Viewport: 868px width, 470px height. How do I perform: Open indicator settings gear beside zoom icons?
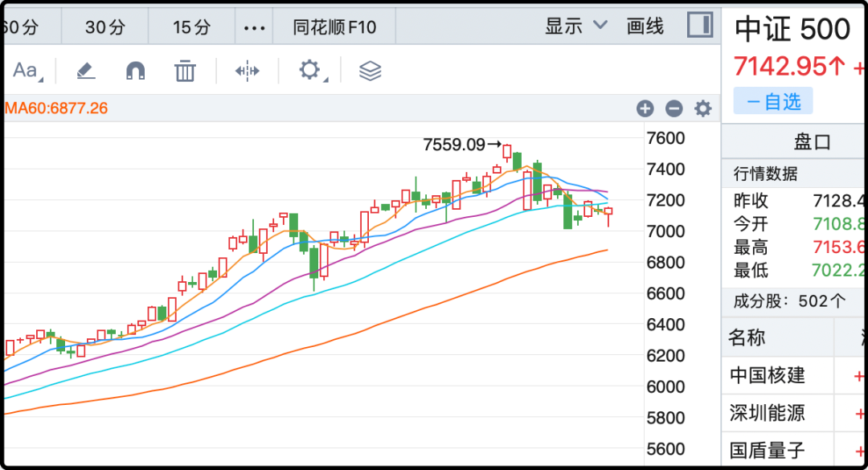[x=703, y=108]
